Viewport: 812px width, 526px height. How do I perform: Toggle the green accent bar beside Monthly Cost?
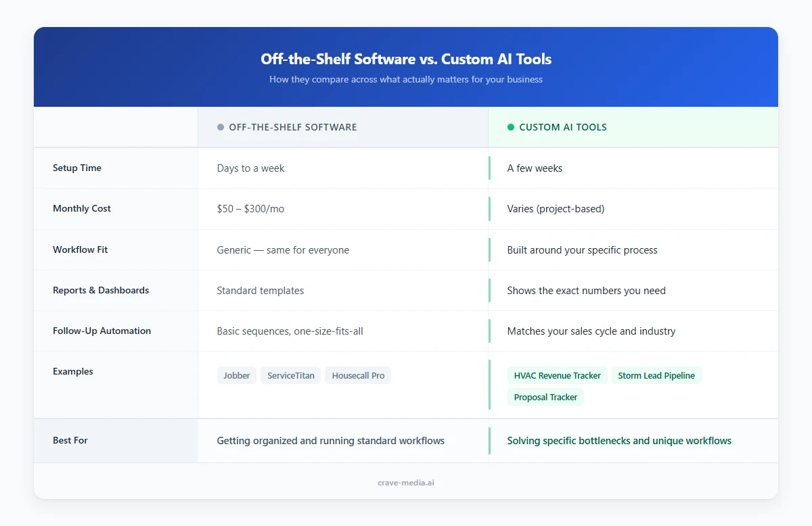click(490, 208)
